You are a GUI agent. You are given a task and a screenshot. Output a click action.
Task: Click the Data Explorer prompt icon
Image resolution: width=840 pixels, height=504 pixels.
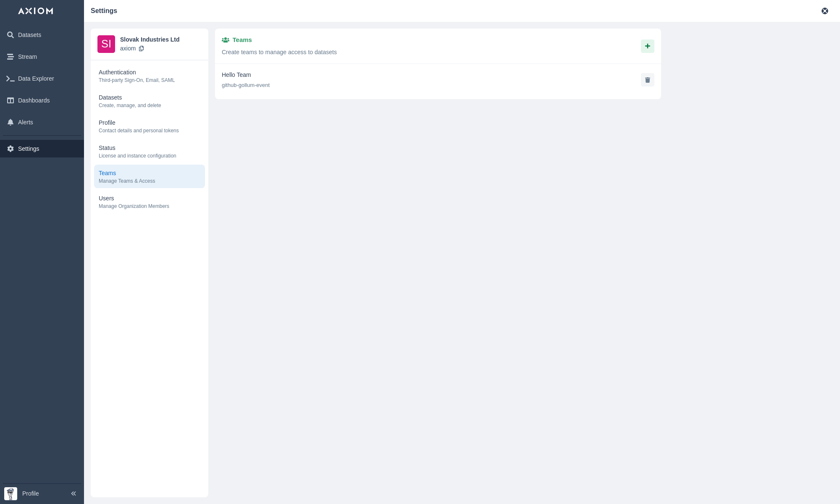(x=10, y=79)
